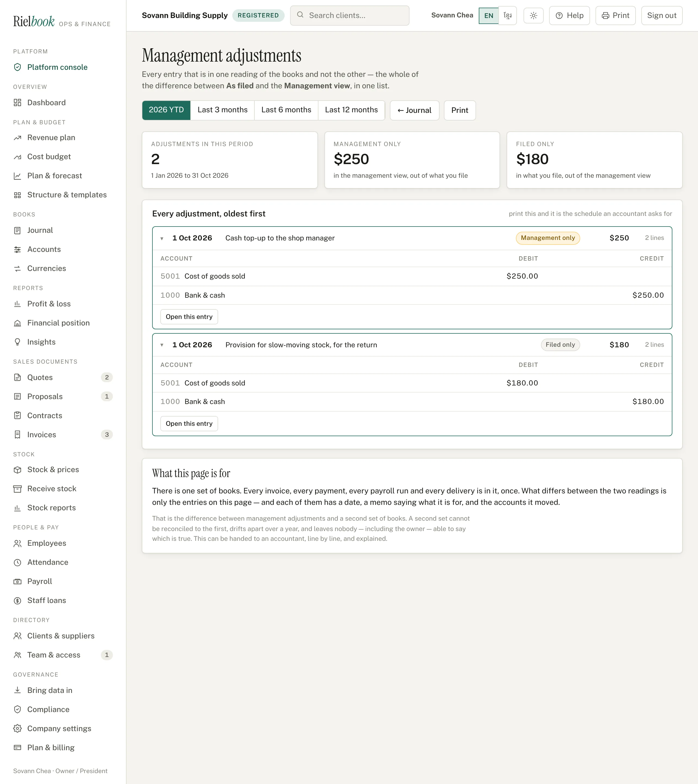Open Platform console shield icon
Image resolution: width=698 pixels, height=784 pixels.
click(x=17, y=67)
